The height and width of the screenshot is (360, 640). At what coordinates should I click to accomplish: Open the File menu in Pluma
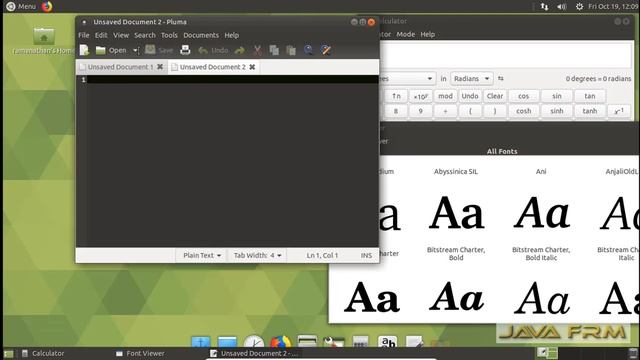84,35
